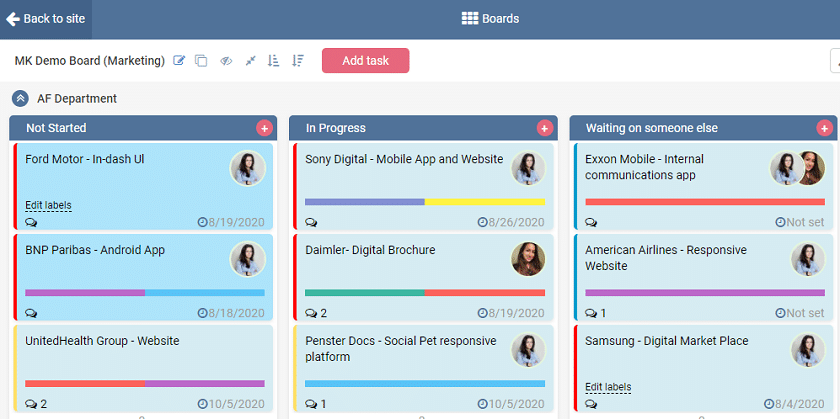Click assignee avatar on Samsung card
This screenshot has width=840, height=419.
coord(808,350)
